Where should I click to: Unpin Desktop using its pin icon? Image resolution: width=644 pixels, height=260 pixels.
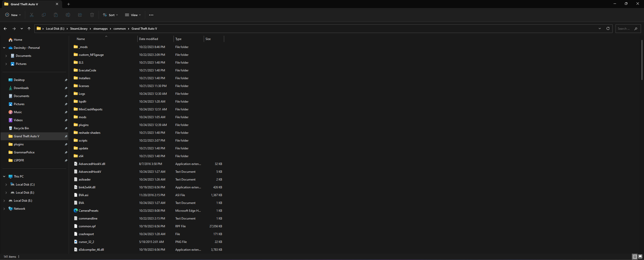click(66, 80)
